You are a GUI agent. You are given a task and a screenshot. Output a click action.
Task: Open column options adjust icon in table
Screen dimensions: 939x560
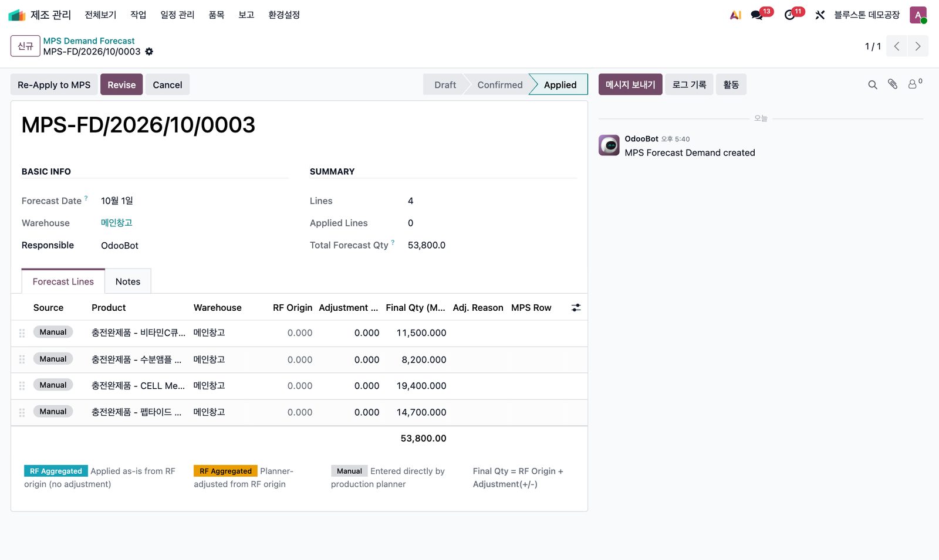click(x=576, y=307)
